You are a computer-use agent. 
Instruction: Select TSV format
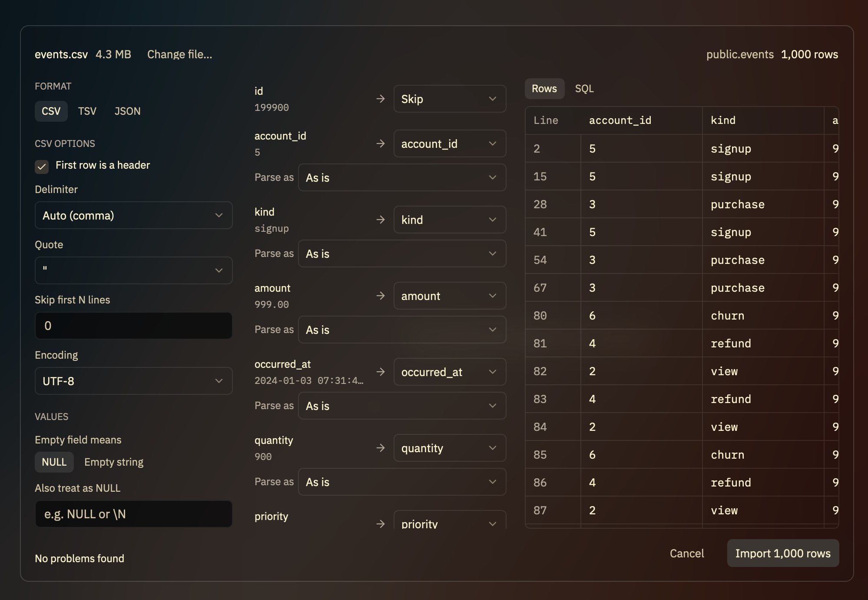87,111
